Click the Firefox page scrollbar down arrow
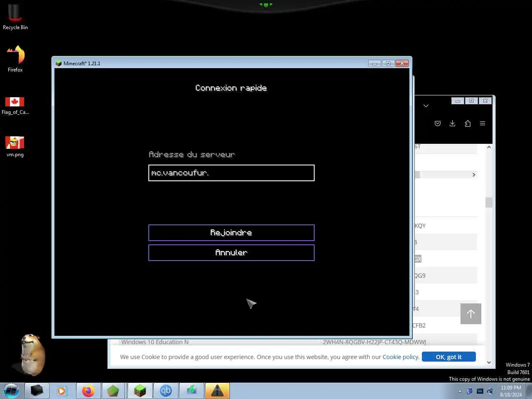Image resolution: width=532 pixels, height=399 pixels. pyautogui.click(x=489, y=362)
